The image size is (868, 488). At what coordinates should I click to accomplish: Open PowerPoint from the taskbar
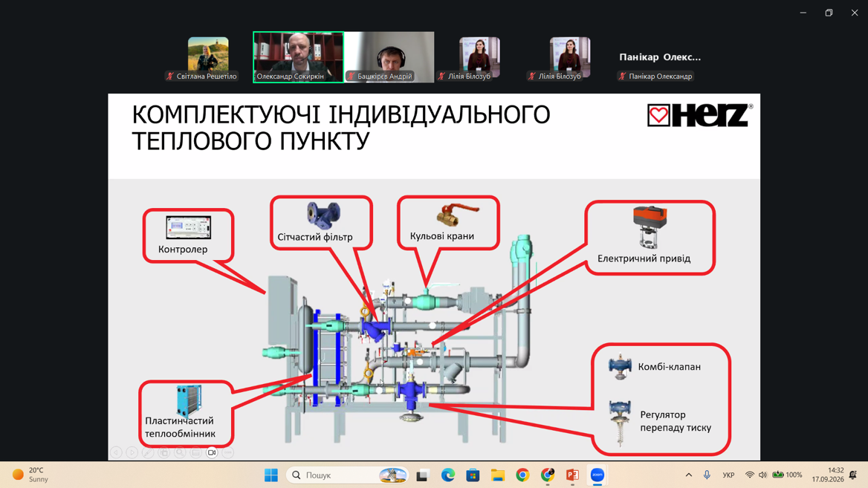point(572,475)
